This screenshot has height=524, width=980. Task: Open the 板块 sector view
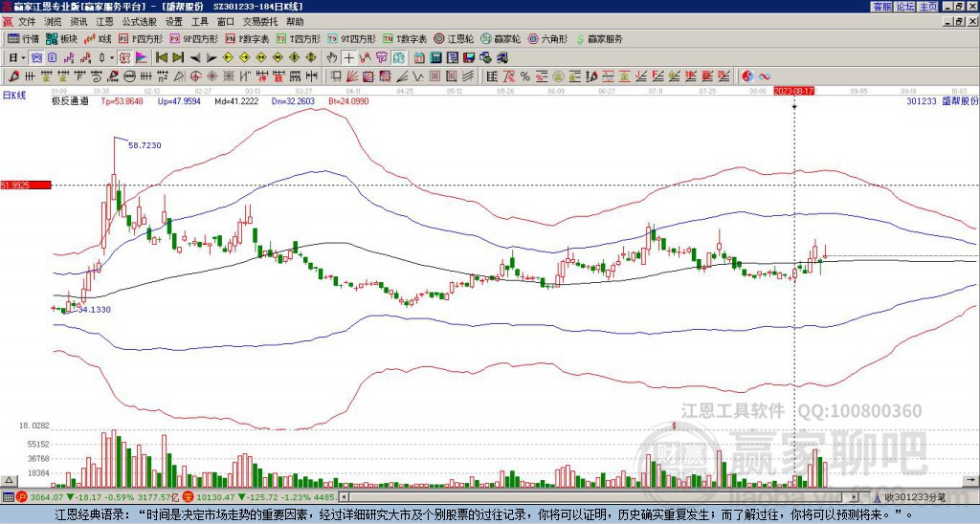61,38
